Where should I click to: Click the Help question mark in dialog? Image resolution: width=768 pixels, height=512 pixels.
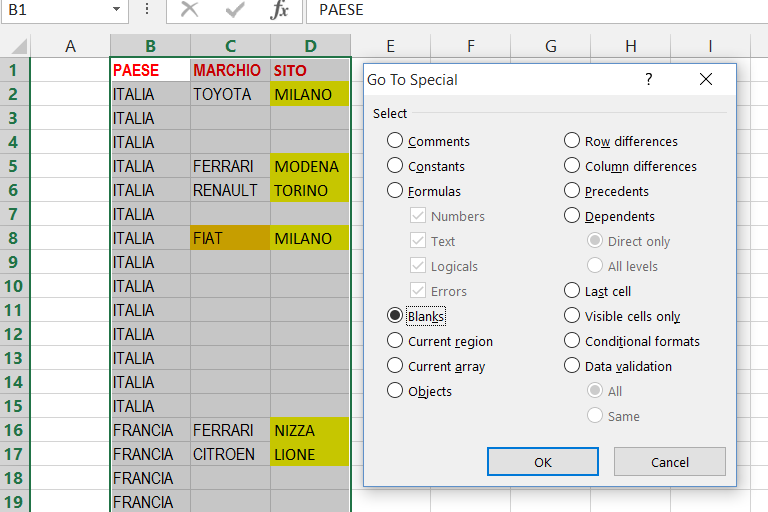[x=649, y=79]
